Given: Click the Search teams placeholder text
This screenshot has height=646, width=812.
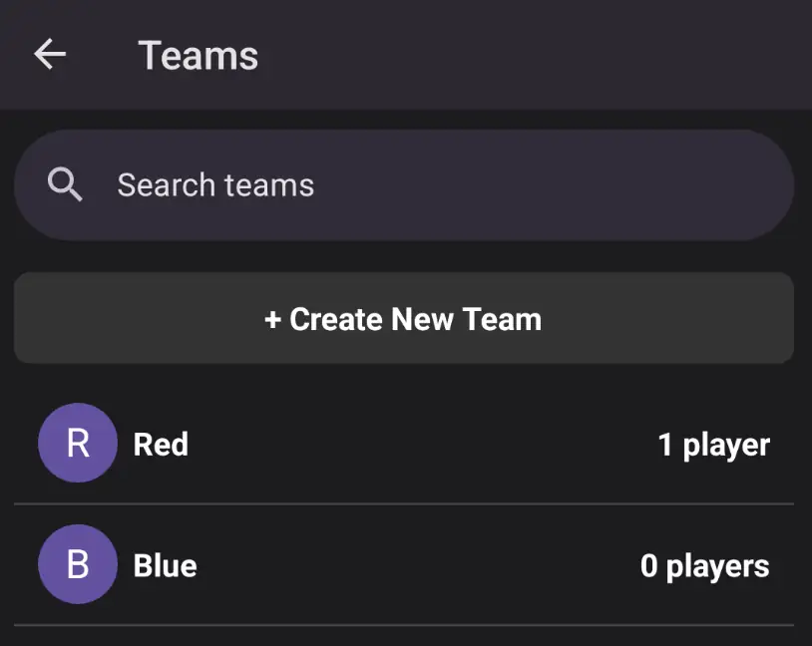Looking at the screenshot, I should (x=215, y=184).
